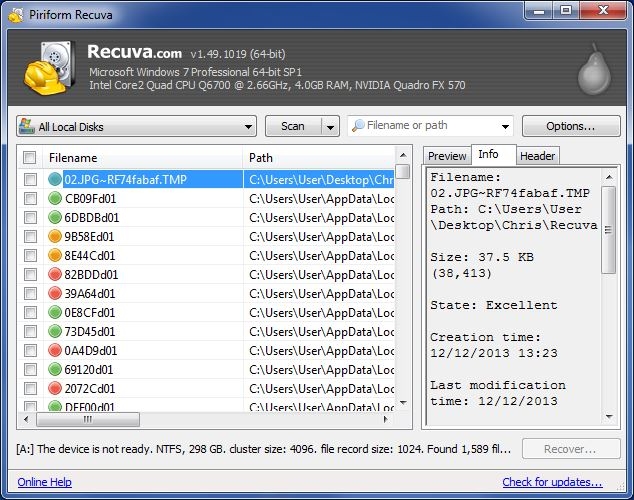Click the All Local Disks drive icon
The width and height of the screenshot is (634, 500).
[x=27, y=126]
